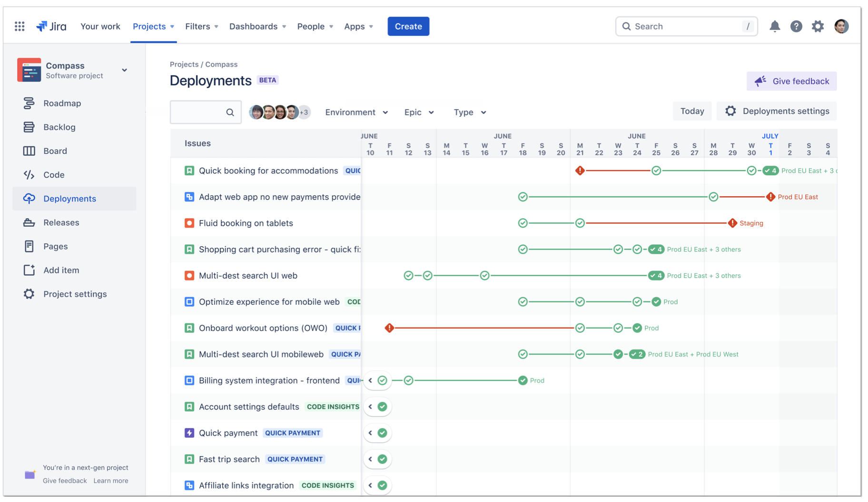Open the help question mark icon
The height and width of the screenshot is (502, 868).
[x=796, y=26]
